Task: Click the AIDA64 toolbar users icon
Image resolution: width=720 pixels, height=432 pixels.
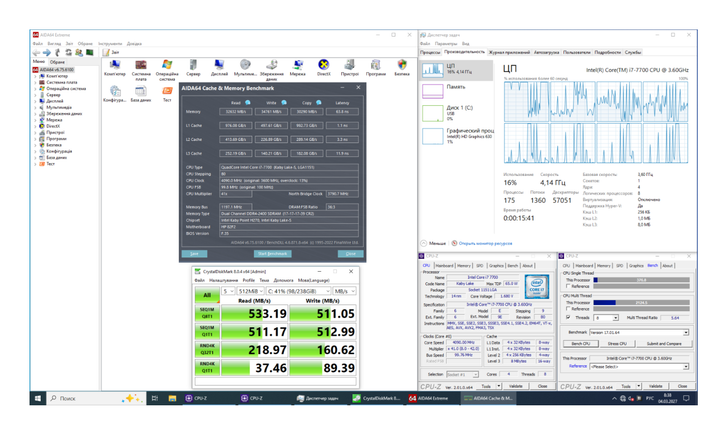Action: click(79, 52)
